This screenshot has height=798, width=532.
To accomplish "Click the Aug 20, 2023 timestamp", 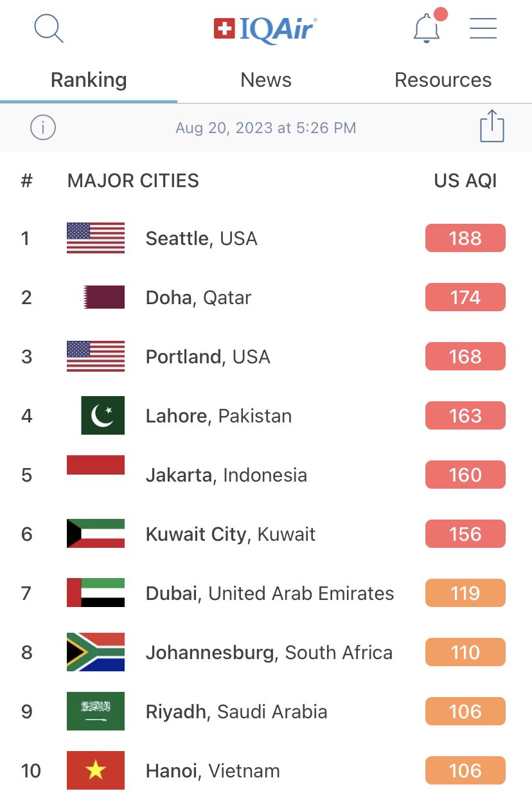I will pos(265,127).
